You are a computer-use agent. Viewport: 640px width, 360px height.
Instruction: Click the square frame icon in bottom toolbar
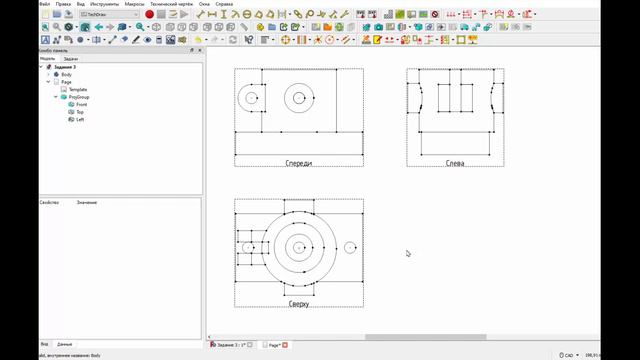pyautogui.click(x=461, y=40)
